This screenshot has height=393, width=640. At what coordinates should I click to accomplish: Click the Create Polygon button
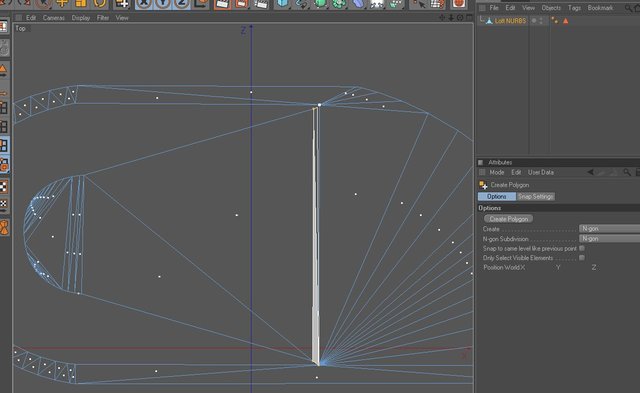(x=509, y=219)
